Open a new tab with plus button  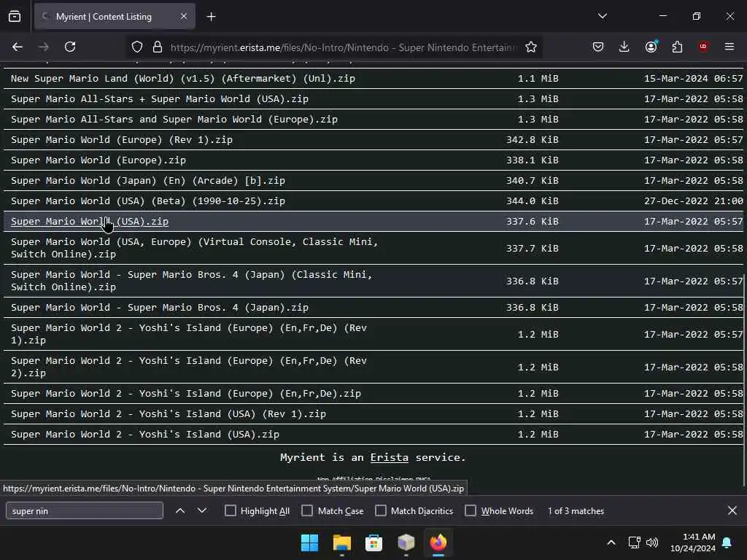click(x=211, y=17)
